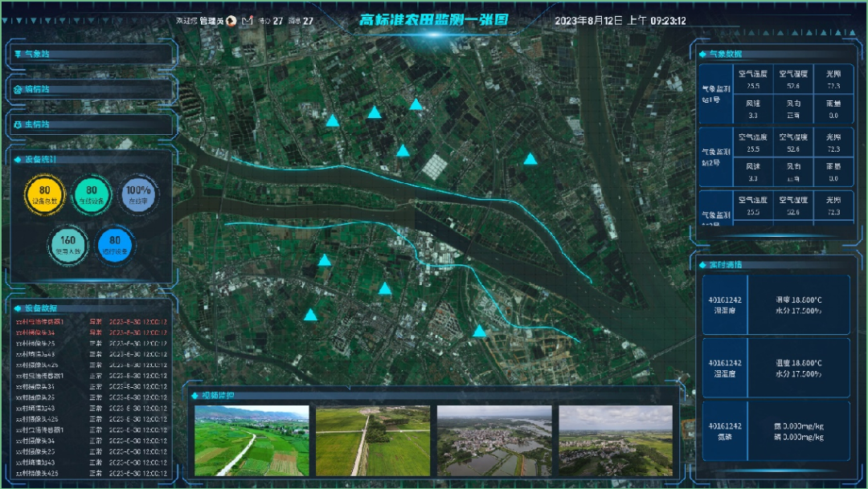This screenshot has height=489, width=868.
Task: Click the 160 使用人数 circle
Action: 68,244
